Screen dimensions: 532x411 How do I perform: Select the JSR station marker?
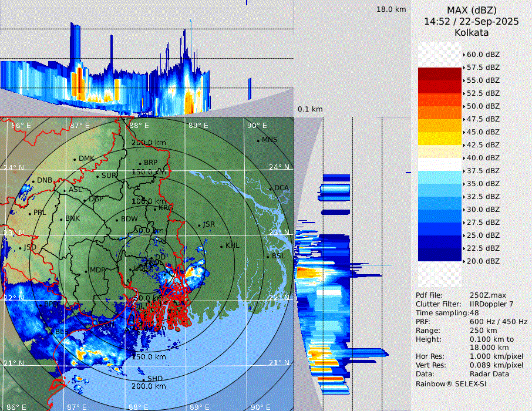pyautogui.click(x=199, y=225)
